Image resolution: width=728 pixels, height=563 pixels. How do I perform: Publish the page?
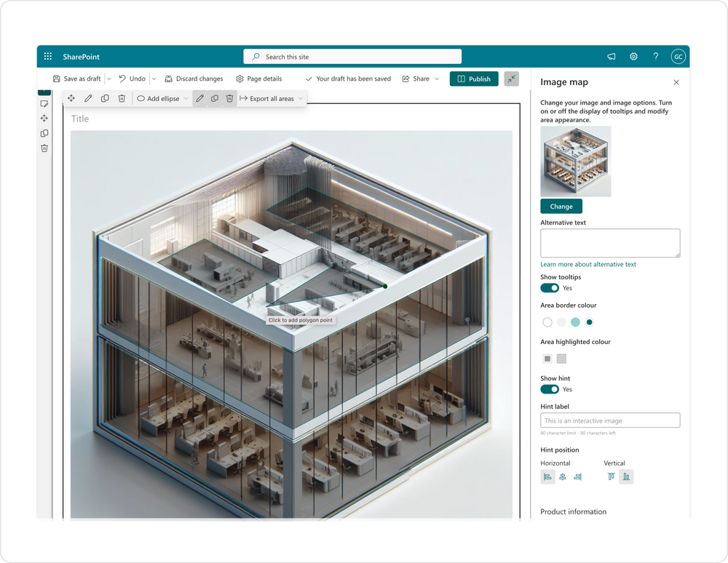pyautogui.click(x=474, y=79)
